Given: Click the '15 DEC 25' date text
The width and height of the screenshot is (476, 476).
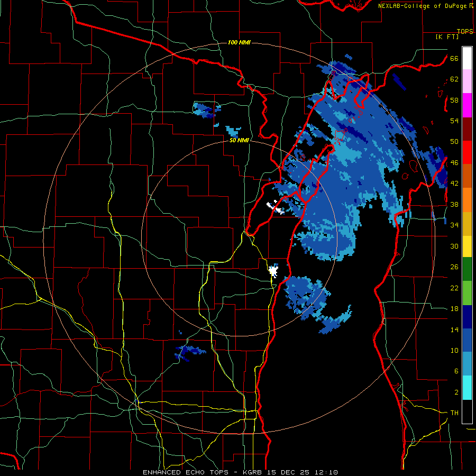Looking at the screenshot, I should (288, 472).
